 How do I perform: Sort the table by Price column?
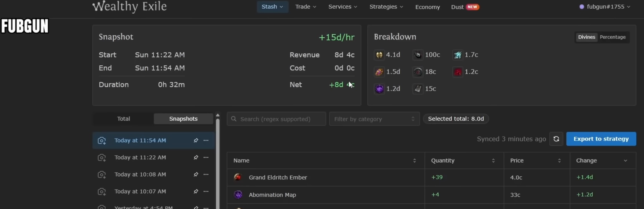537,161
